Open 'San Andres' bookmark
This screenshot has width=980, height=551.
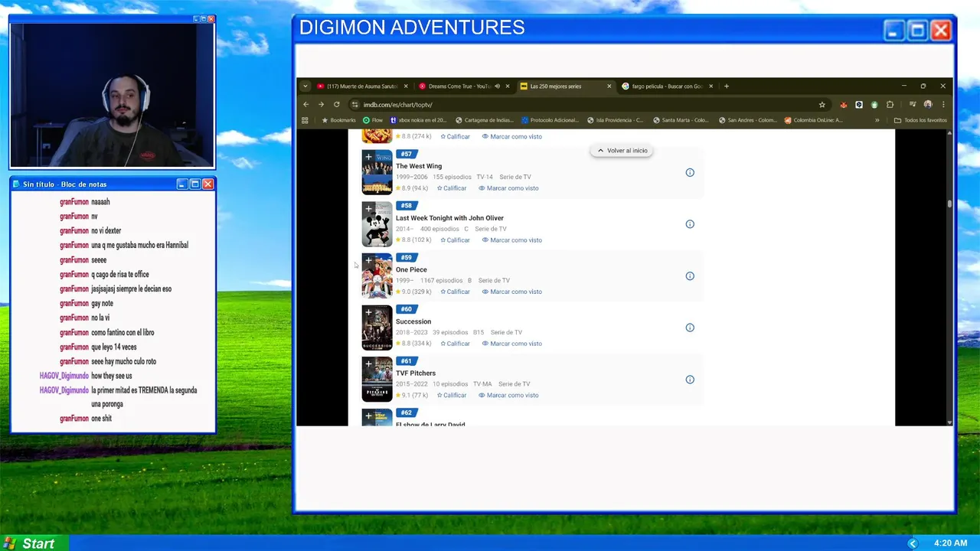pos(746,120)
